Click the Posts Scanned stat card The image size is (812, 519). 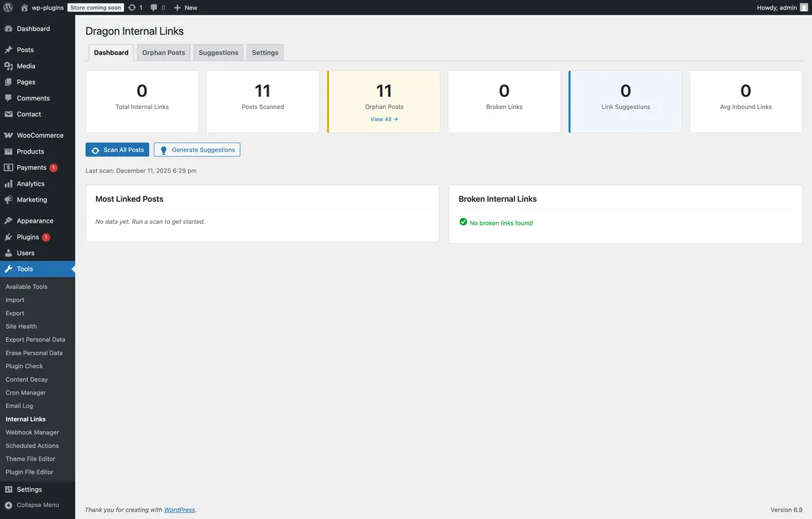[x=263, y=101]
